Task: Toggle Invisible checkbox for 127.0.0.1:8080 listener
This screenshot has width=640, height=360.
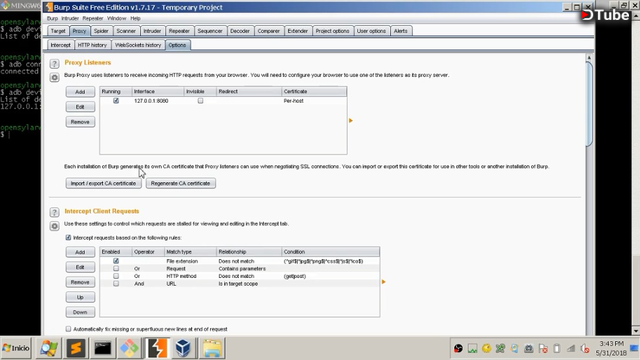Action: tap(200, 101)
